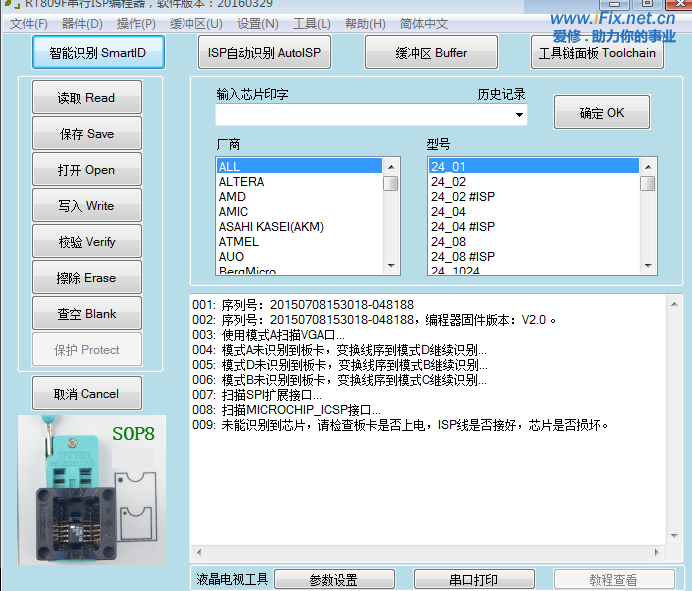Image resolution: width=692 pixels, height=591 pixels.
Task: Click the 打开 Open button
Action: (87, 169)
